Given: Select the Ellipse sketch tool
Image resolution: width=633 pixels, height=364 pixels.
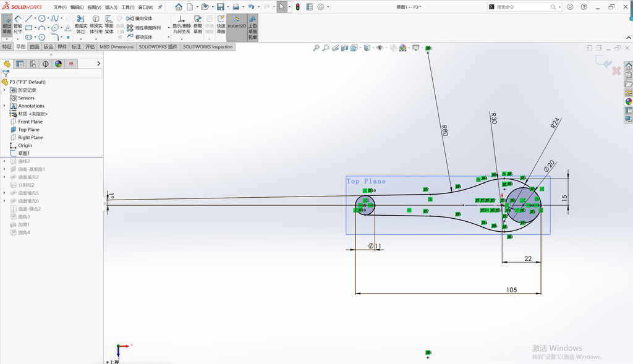Looking at the screenshot, I should click(55, 28).
